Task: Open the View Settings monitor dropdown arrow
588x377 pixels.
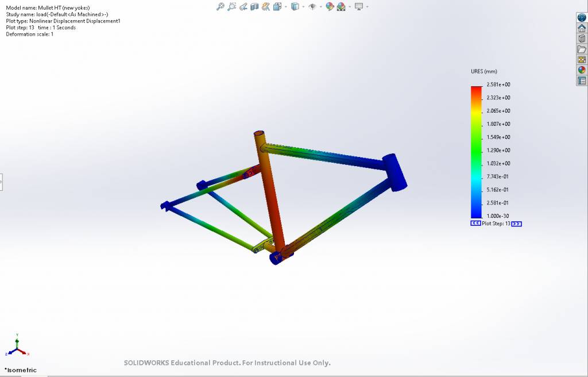Action: coord(367,7)
